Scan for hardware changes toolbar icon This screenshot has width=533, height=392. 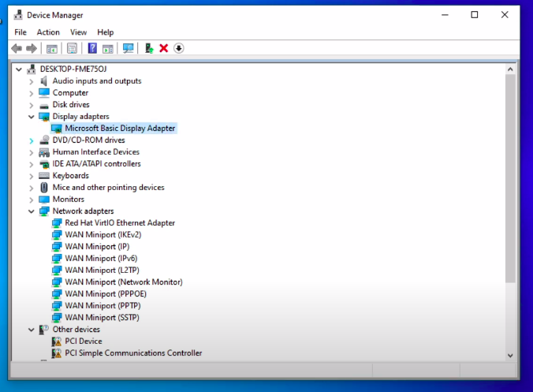tap(129, 48)
